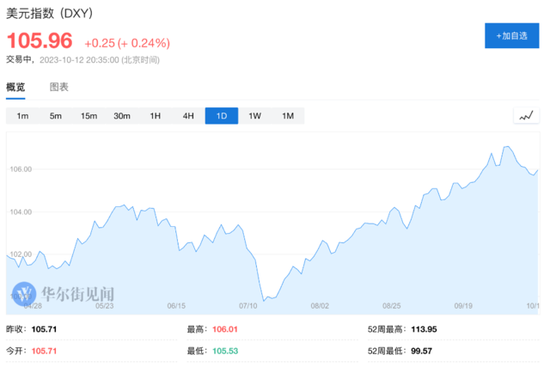Screen dimensions: 550x367
Task: Click the 06/15 date axis label
Action: pos(176,306)
